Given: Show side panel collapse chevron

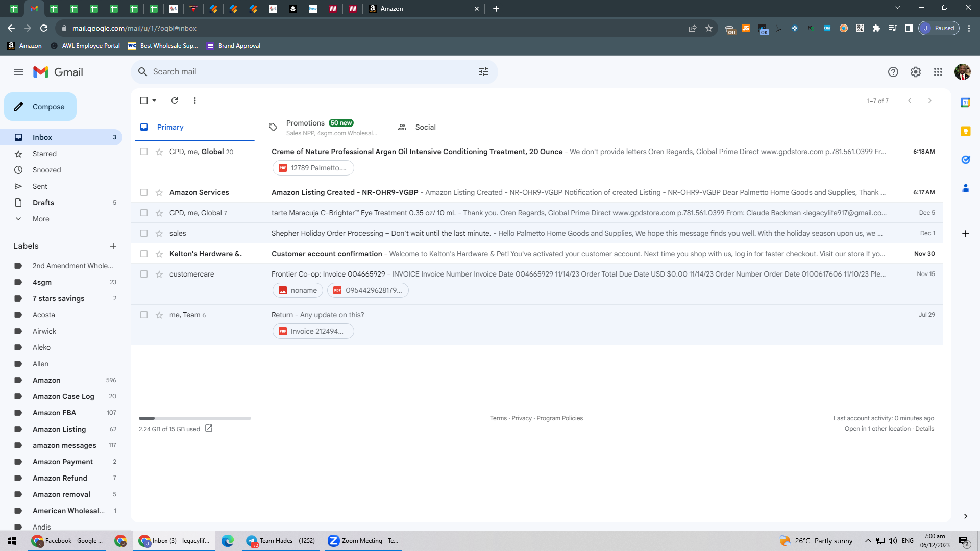Looking at the screenshot, I should (966, 516).
